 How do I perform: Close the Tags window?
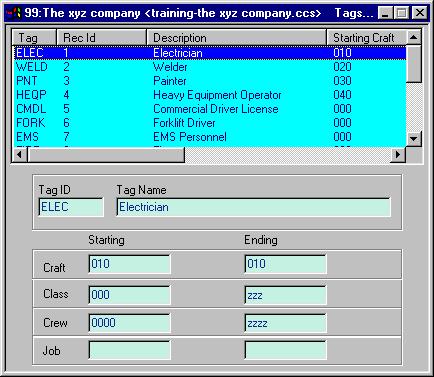(x=419, y=13)
